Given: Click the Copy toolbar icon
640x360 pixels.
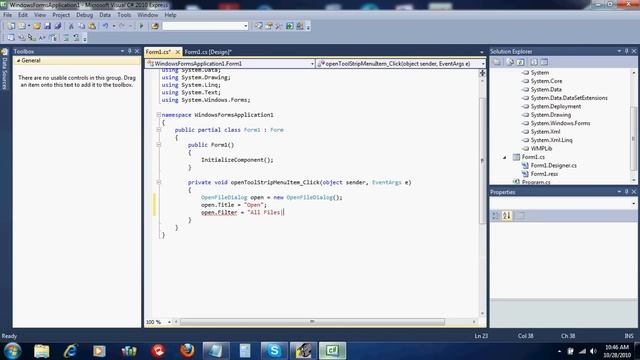Looking at the screenshot, I should (82, 26).
